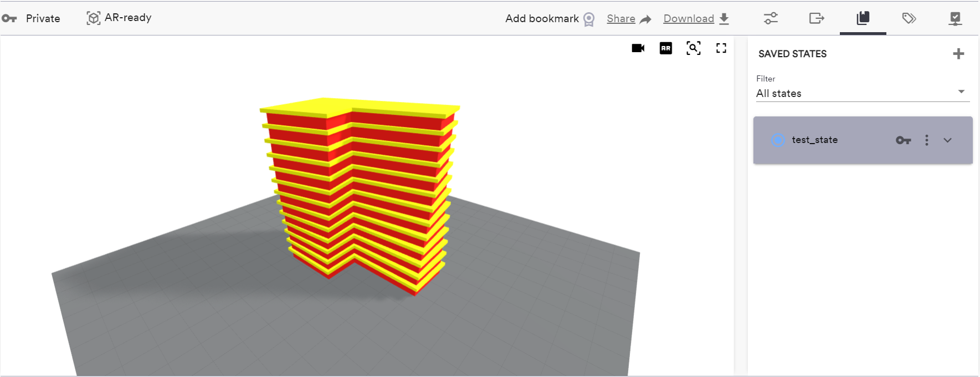980x377 pixels.
Task: Click the AR-ready cube icon
Action: pos(93,18)
